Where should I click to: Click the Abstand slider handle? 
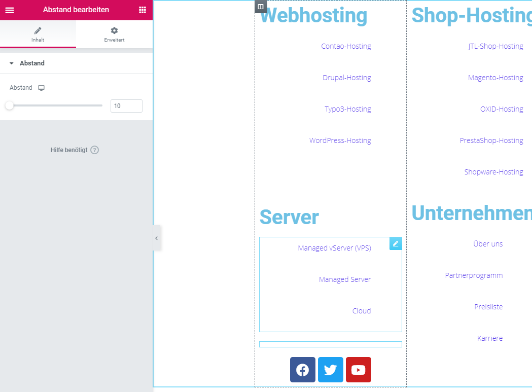10,105
